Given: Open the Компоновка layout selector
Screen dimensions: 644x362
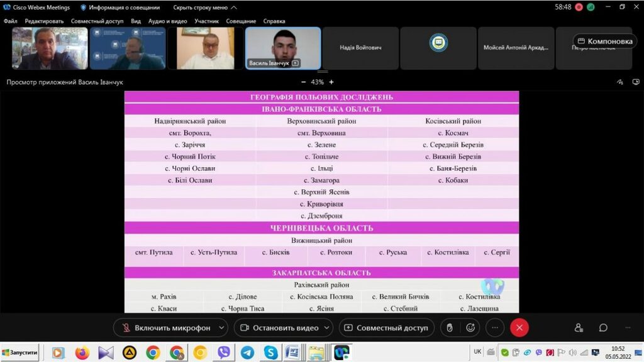Looking at the screenshot, I should (x=605, y=41).
